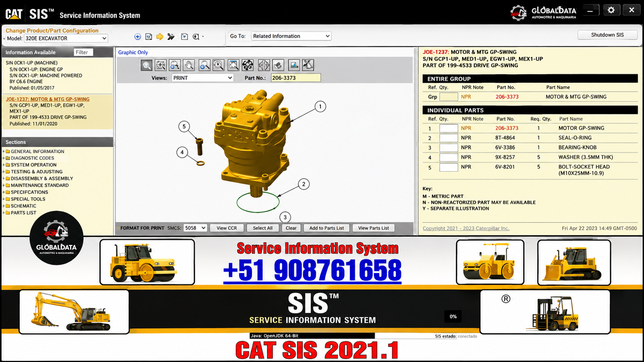644x362 pixels.
Task: Click the Filter button
Action: click(83, 52)
